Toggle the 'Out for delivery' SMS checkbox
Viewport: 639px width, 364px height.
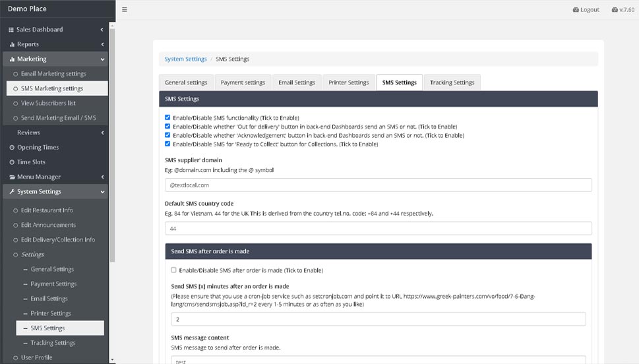pyautogui.click(x=167, y=126)
